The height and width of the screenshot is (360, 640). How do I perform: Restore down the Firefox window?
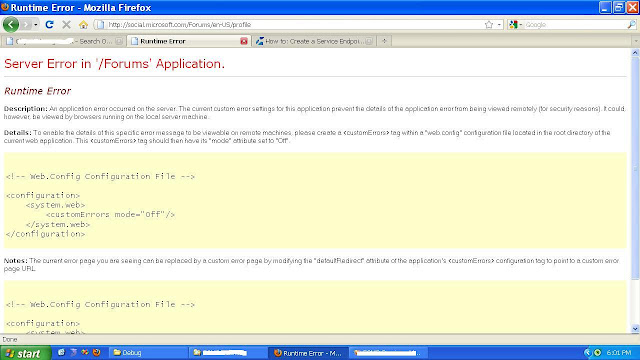coord(619,7)
